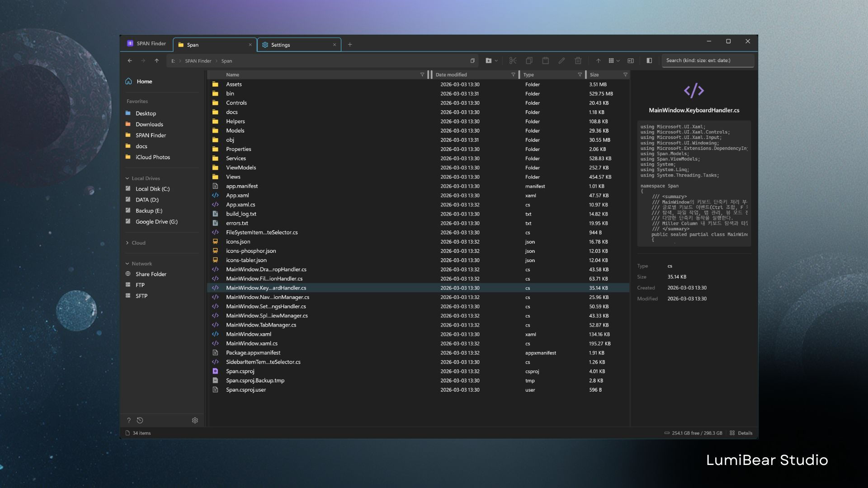Open app settings with the gear icon

[x=195, y=420]
